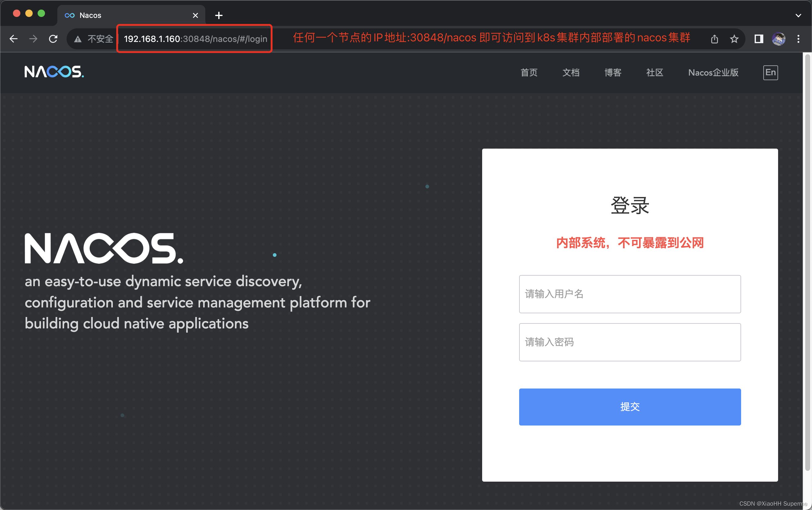This screenshot has width=812, height=510.
Task: Open the Chrome three-dot menu
Action: 798,39
